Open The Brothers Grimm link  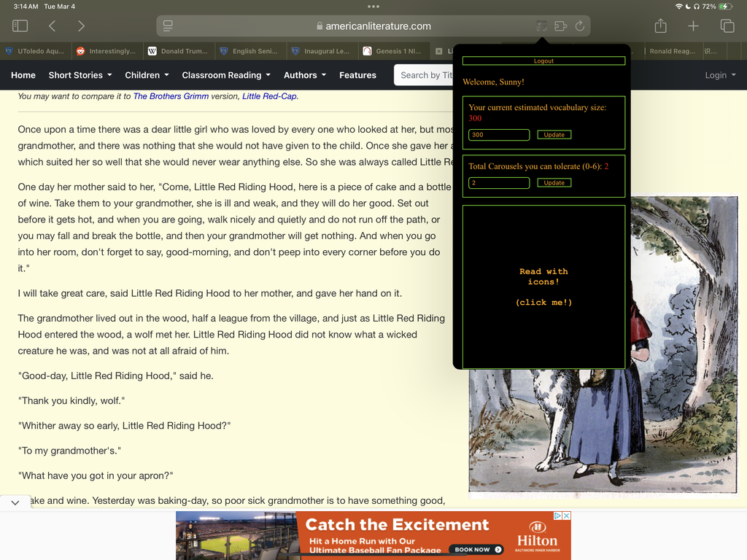(x=171, y=96)
